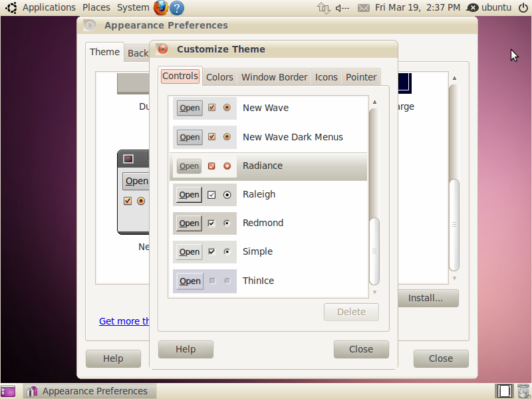The width and height of the screenshot is (532, 399).
Task: Click the theme list scroll-up arrow in Appearance Preferences
Action: pyautogui.click(x=454, y=78)
